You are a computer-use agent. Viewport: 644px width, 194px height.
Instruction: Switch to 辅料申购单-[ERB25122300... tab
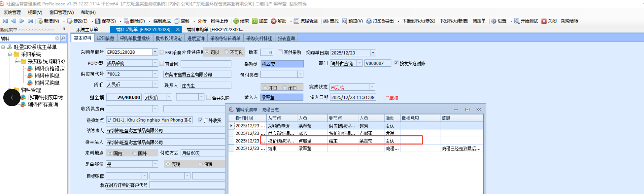pyautogui.click(x=215, y=29)
